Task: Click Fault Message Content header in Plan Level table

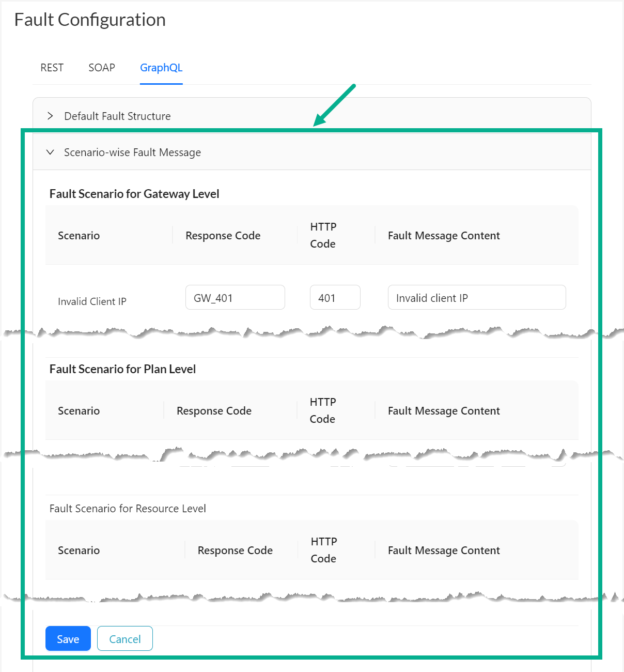Action: 444,411
